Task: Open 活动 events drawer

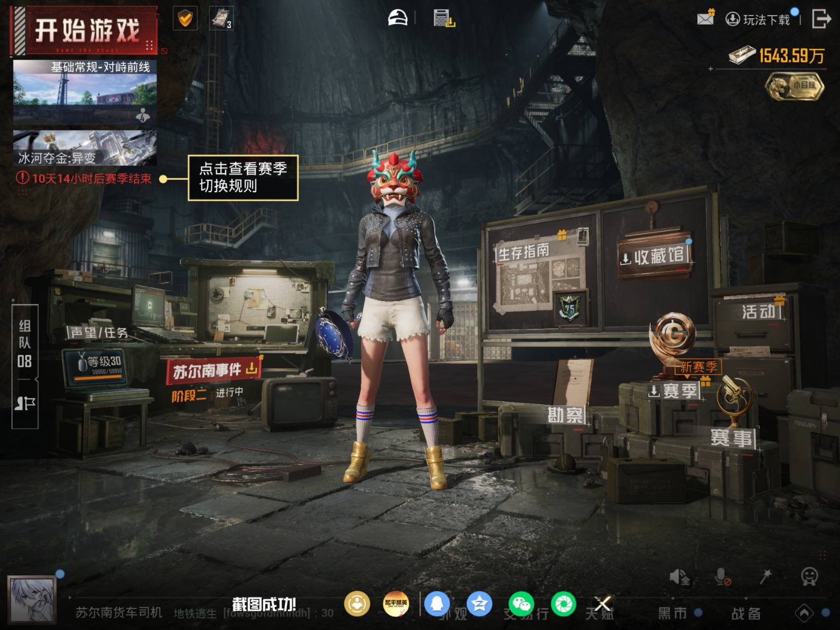Action: 759,312
